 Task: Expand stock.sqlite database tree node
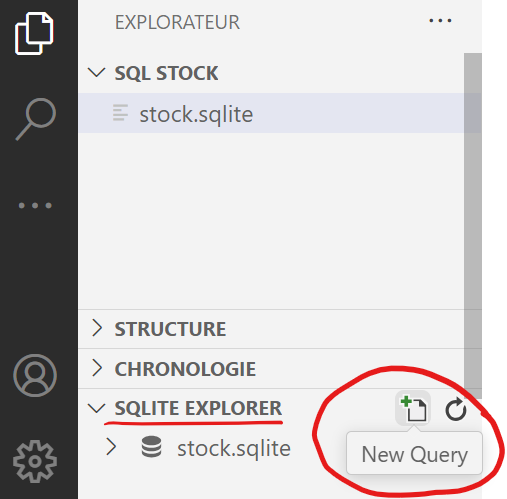pyautogui.click(x=111, y=447)
